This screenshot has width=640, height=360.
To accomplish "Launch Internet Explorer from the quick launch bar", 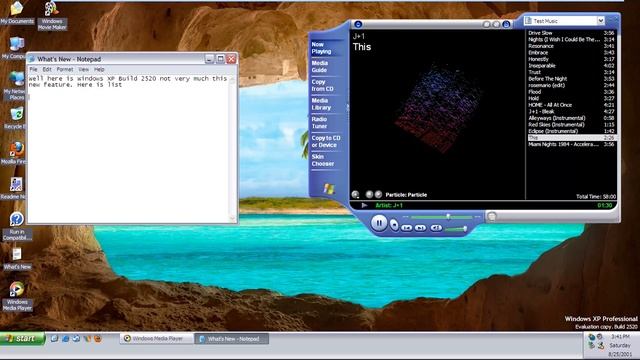I will pos(65,338).
